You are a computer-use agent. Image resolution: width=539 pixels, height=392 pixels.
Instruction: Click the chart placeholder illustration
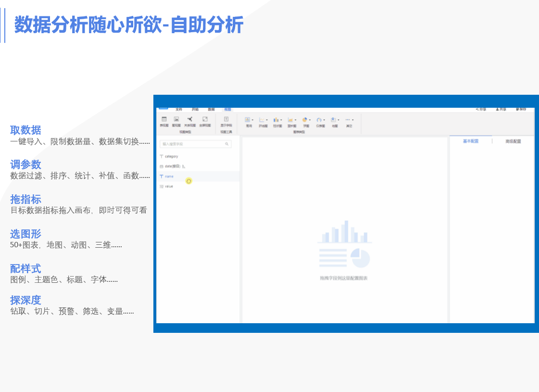(x=344, y=244)
